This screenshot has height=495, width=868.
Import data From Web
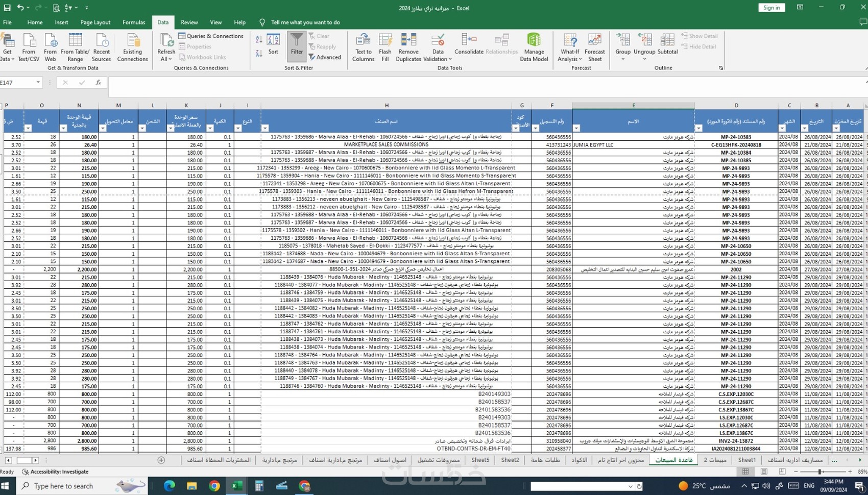(50, 47)
